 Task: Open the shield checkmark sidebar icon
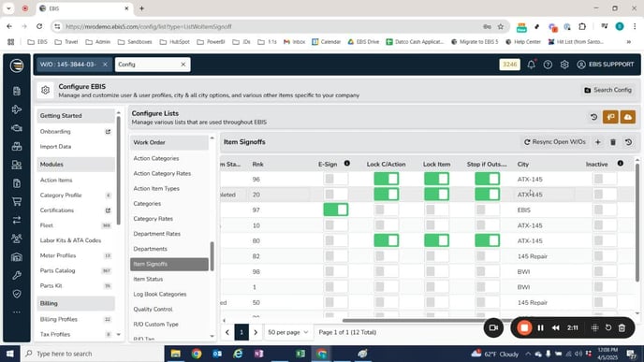(x=17, y=294)
